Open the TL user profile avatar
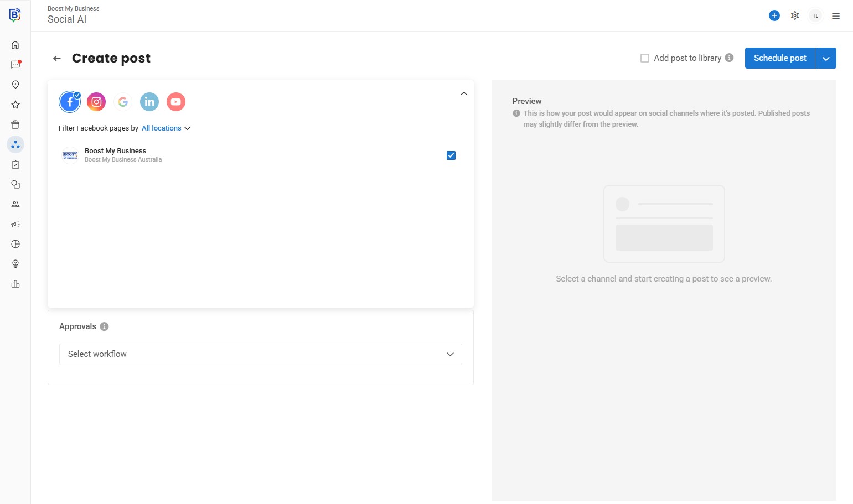 pyautogui.click(x=815, y=16)
